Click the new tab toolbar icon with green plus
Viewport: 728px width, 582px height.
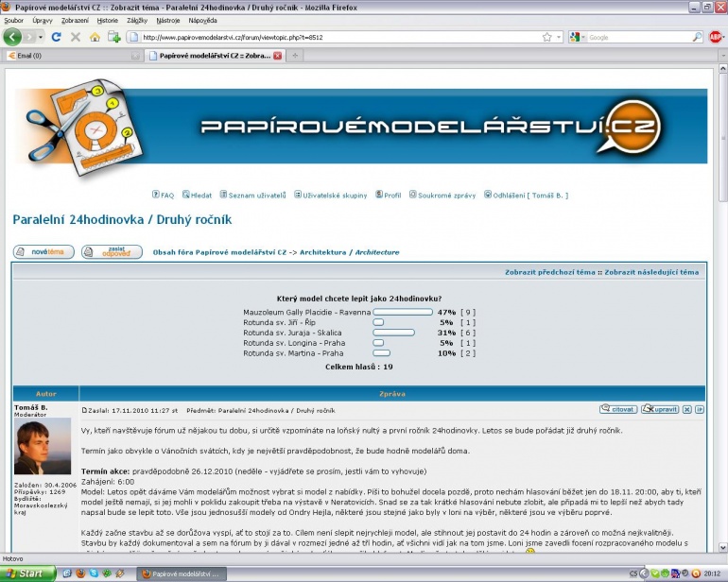[x=114, y=37]
